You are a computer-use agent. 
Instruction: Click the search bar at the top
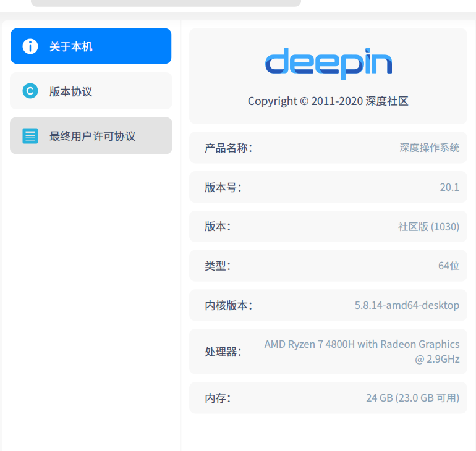[166, 3]
